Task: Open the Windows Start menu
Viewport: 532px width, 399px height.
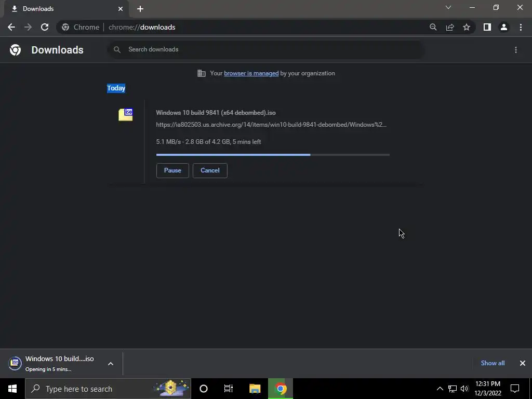Action: click(12, 389)
